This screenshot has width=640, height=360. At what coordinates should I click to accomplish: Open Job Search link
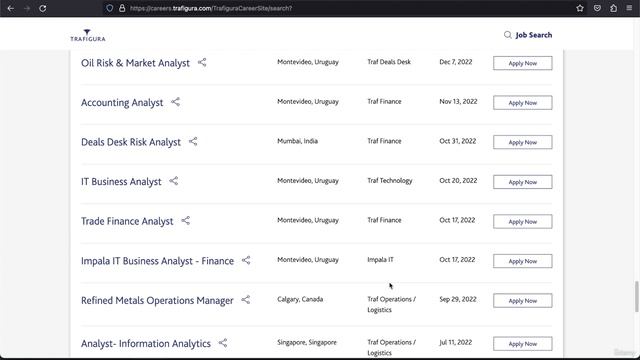(x=533, y=35)
